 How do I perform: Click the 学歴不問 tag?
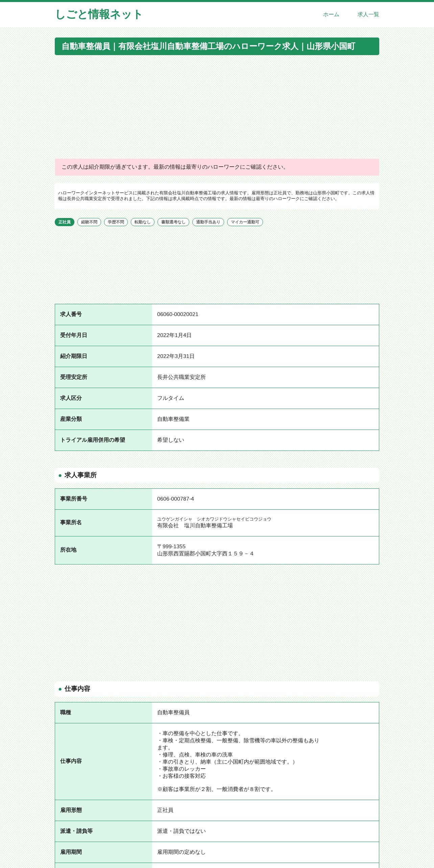tap(116, 222)
